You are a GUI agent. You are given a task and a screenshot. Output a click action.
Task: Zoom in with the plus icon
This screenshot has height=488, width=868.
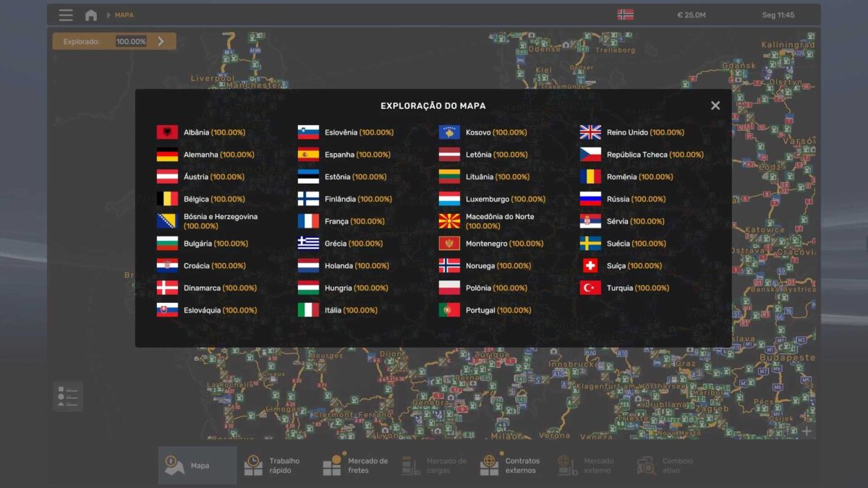807,432
